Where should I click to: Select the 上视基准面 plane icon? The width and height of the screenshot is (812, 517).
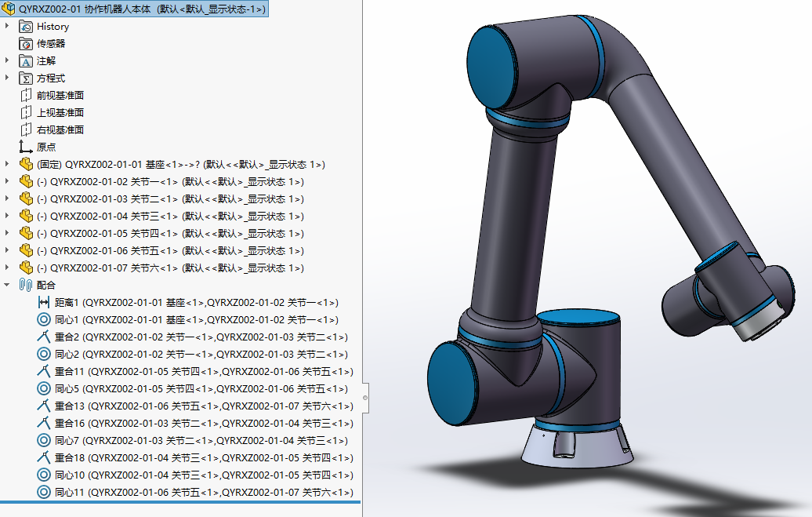pyautogui.click(x=26, y=112)
